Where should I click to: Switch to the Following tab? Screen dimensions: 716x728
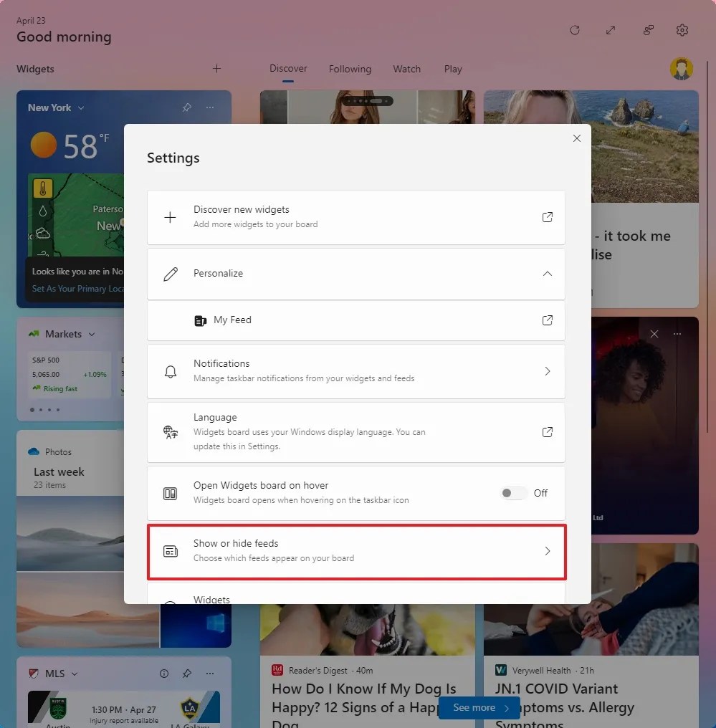click(x=350, y=69)
